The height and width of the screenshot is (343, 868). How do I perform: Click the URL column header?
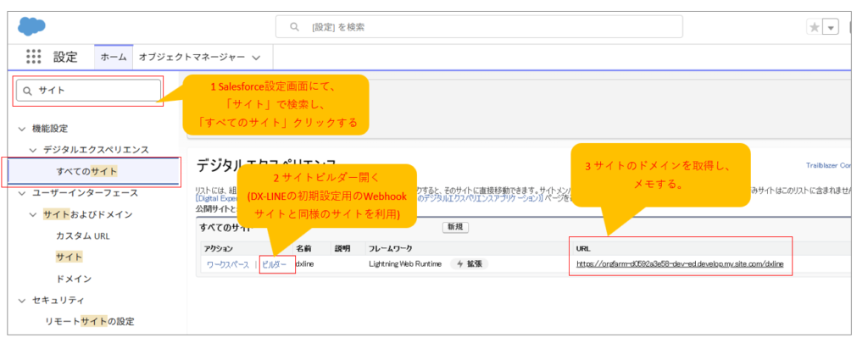pyautogui.click(x=583, y=249)
